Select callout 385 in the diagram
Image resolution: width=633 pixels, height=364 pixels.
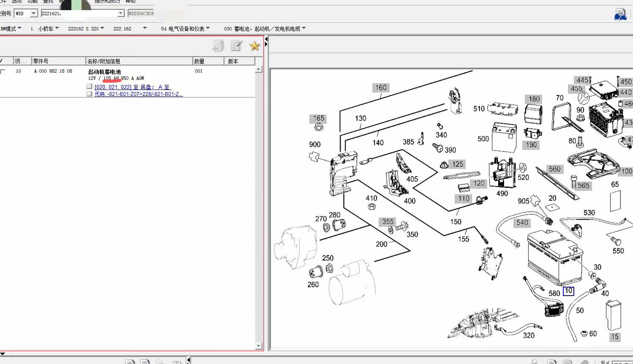[x=408, y=142]
